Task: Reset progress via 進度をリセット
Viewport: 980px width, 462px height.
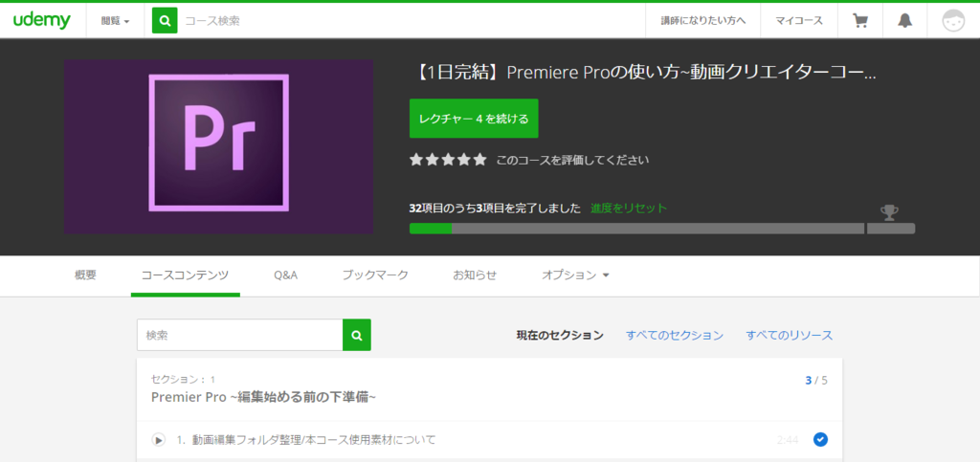Action: point(629,208)
